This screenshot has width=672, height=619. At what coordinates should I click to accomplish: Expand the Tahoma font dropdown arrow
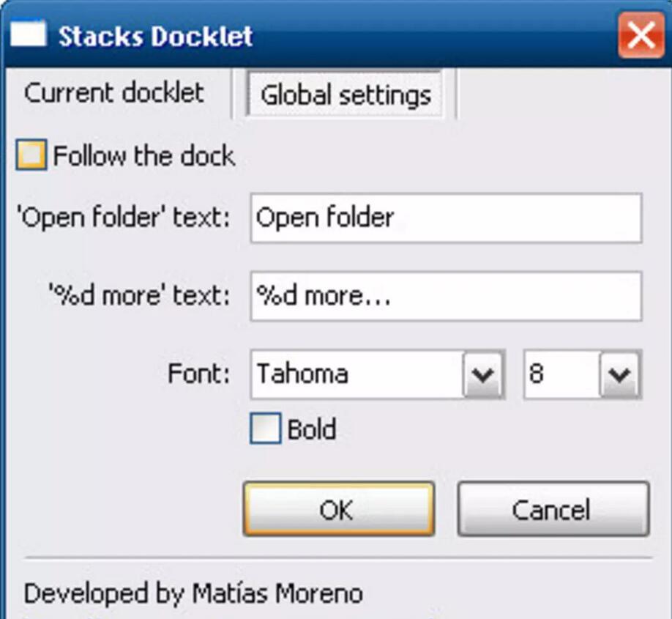(x=482, y=375)
